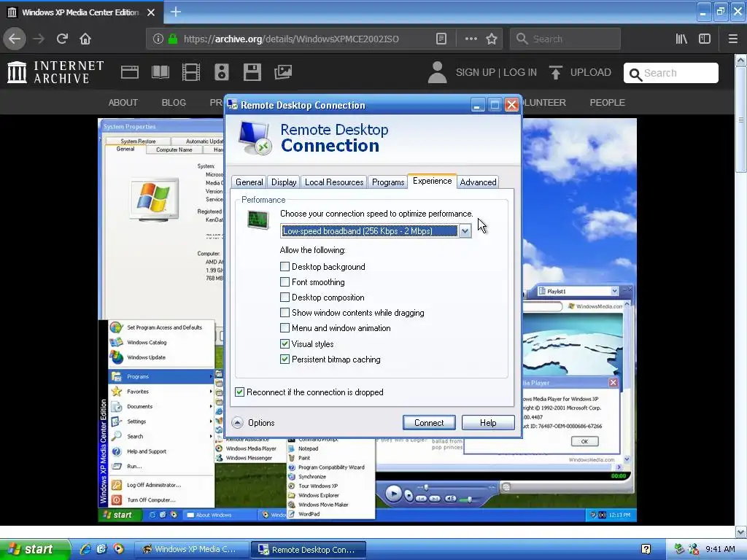Open the browser hamburger menu
This screenshot has height=560, width=747.
click(733, 39)
